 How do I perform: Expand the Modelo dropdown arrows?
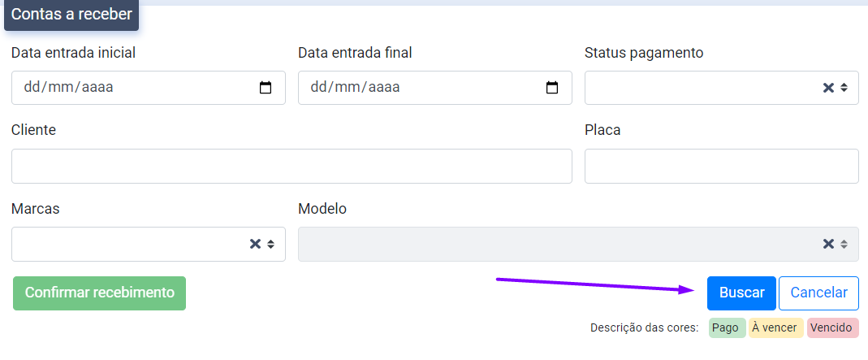click(844, 244)
